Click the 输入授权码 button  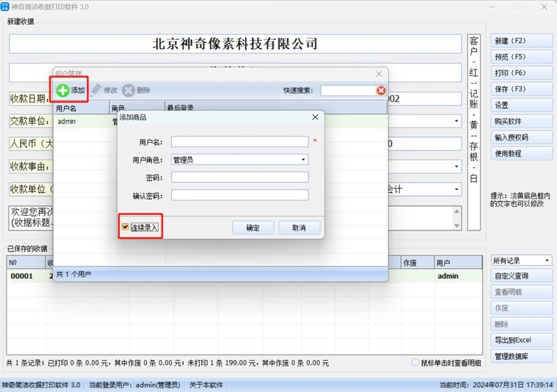coord(521,137)
